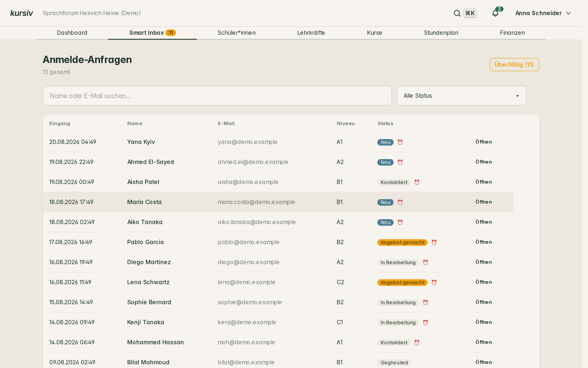This screenshot has height=368, width=588.
Task: Click the kursiv logo
Action: pos(22,13)
